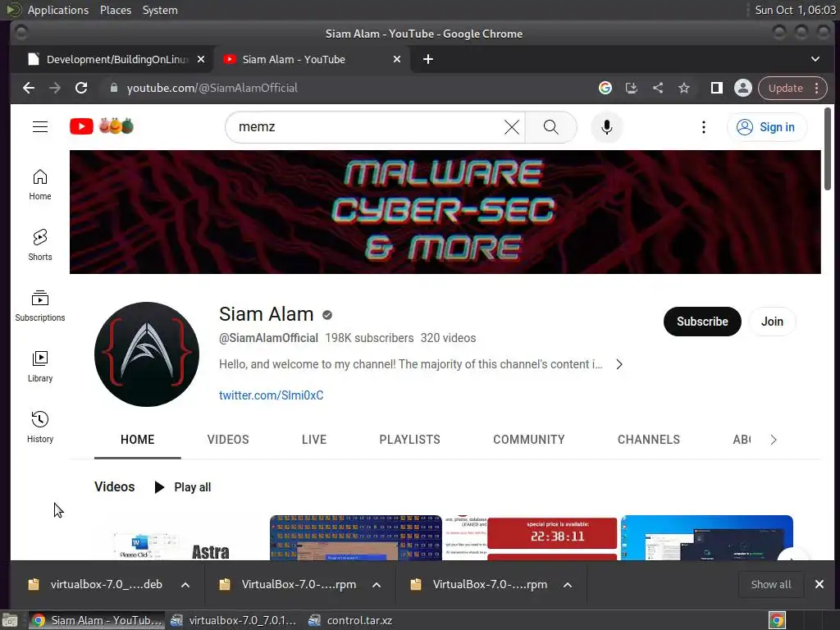Click the install app icon in address bar
The height and width of the screenshot is (630, 840).
(x=632, y=88)
